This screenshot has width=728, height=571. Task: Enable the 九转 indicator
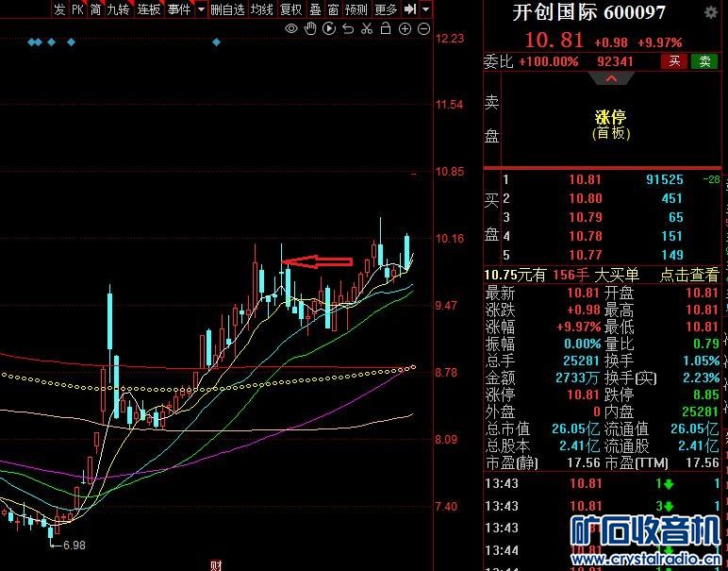click(x=118, y=8)
